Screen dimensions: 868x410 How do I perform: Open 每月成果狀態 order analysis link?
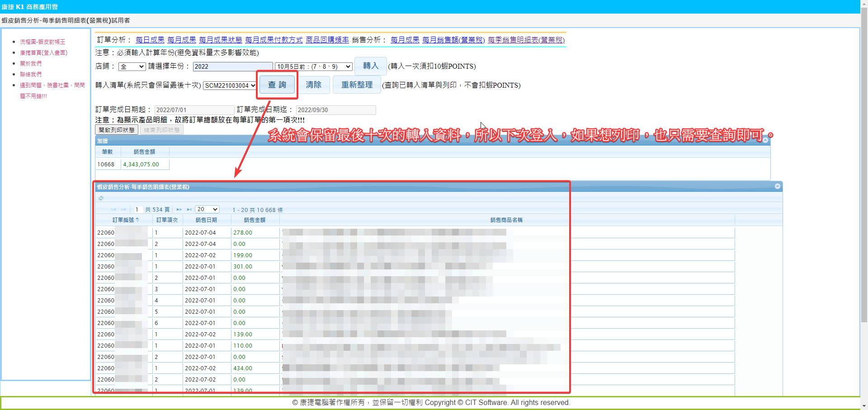coord(220,40)
